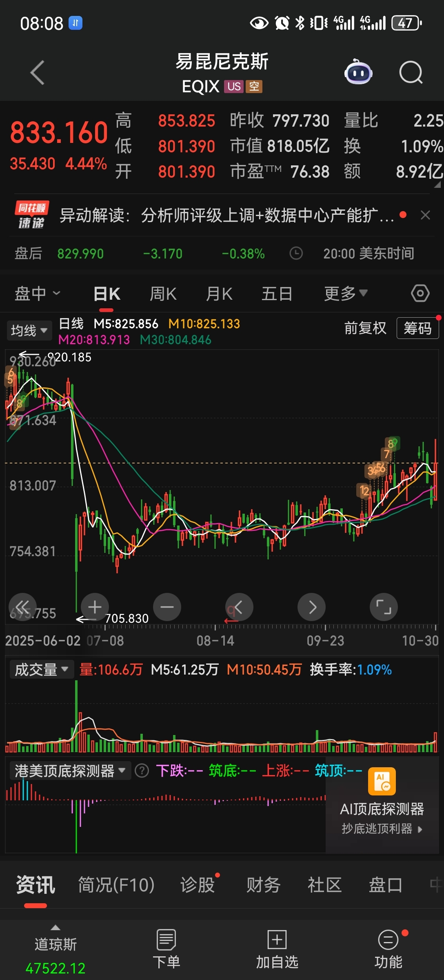The image size is (444, 980).
Task: Select the 社区 community tab
Action: (x=324, y=885)
